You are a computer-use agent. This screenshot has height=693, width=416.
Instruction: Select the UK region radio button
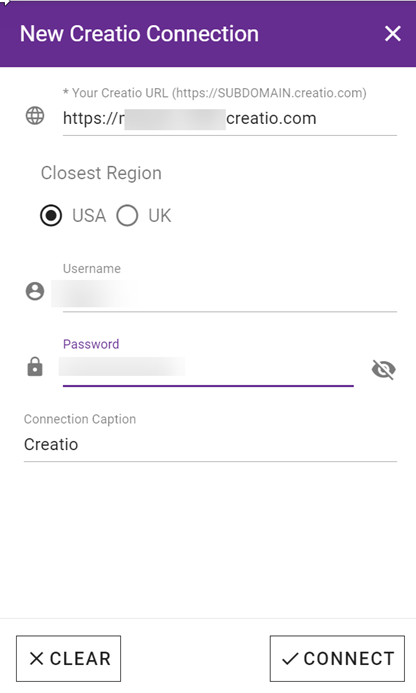(x=127, y=216)
